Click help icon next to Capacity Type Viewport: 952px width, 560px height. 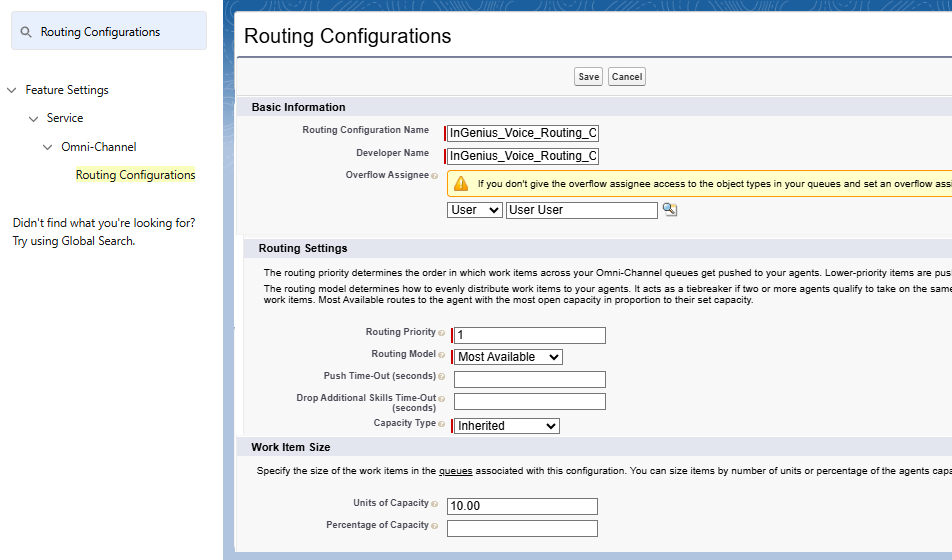442,424
